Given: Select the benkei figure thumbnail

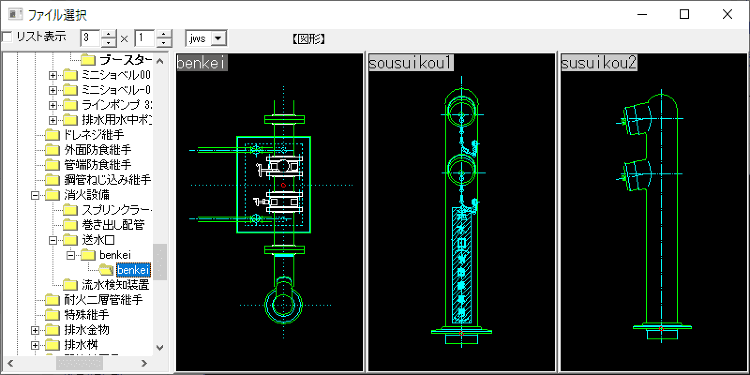Looking at the screenshot, I should 270,212.
